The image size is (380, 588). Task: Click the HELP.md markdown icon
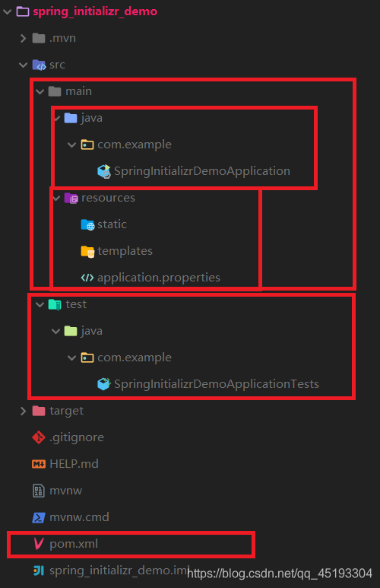39,464
